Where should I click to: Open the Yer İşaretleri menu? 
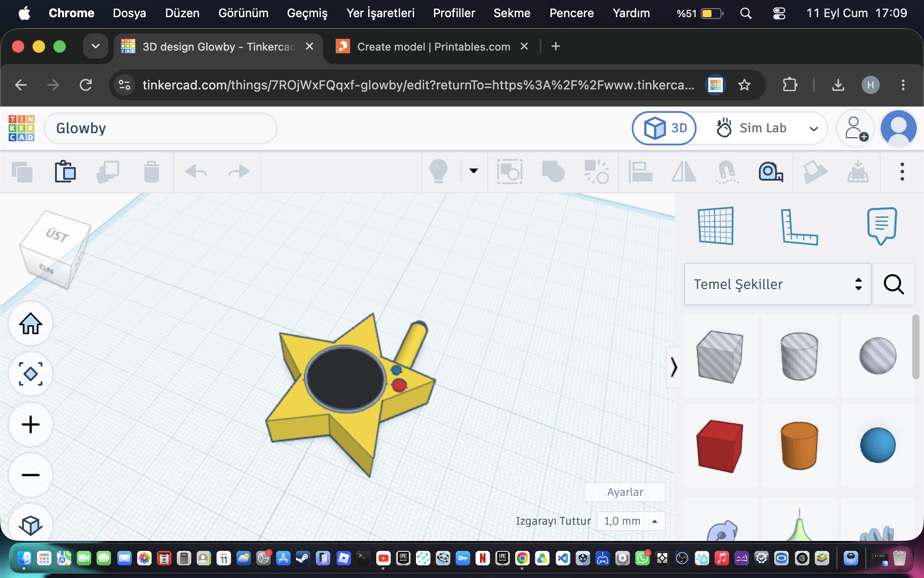point(380,13)
